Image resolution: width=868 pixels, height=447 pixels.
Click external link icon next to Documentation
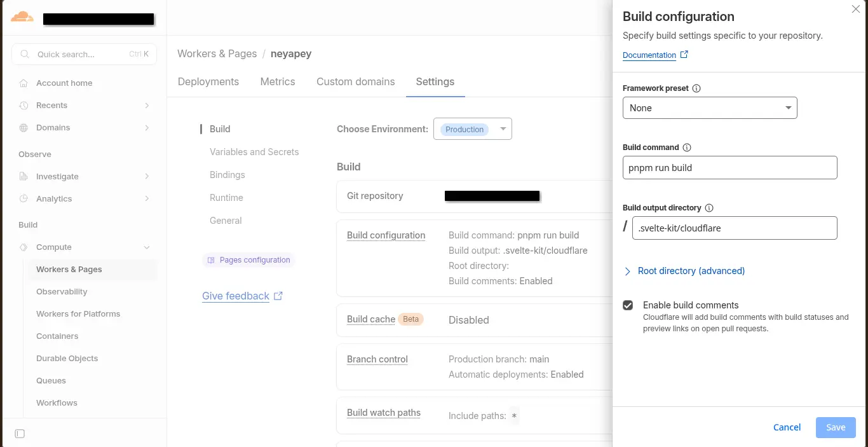pyautogui.click(x=684, y=55)
